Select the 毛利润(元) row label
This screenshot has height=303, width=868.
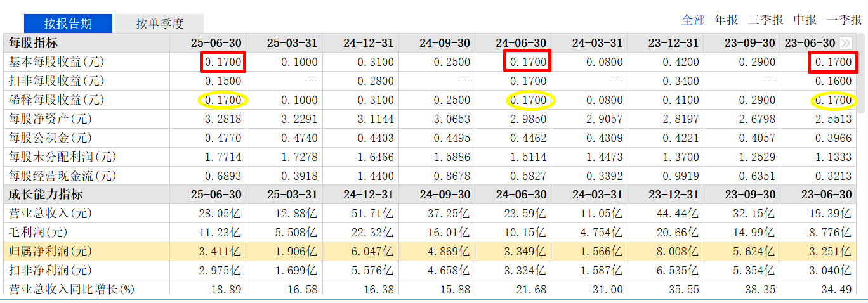coord(38,232)
